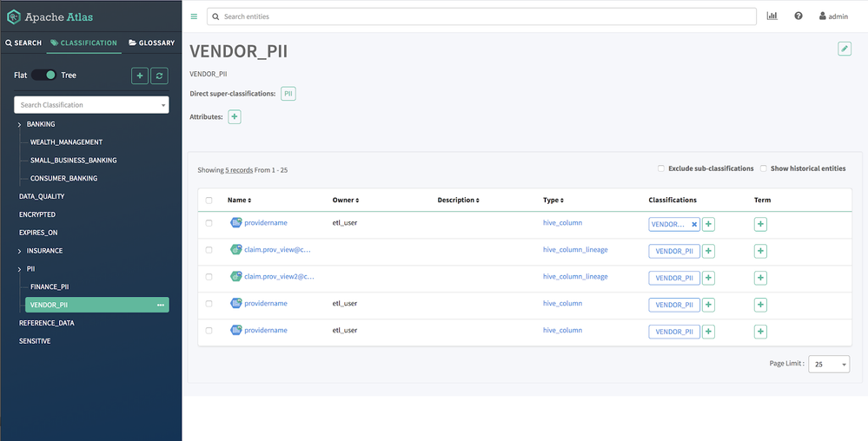This screenshot has height=441, width=868.
Task: Tick the select-all checkbox in table header
Action: click(209, 201)
